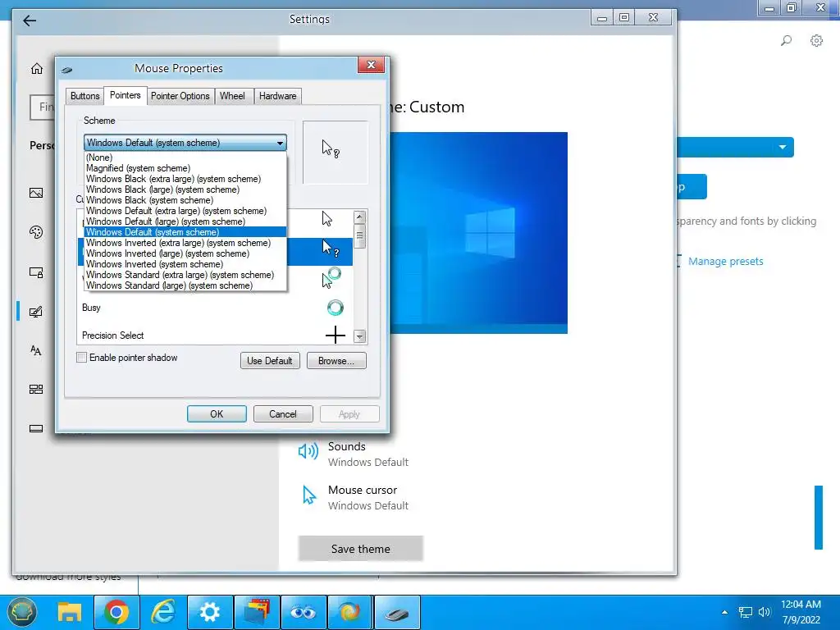Open Taskbar icon in Settings sidebar
This screenshot has height=630, width=840.
pyautogui.click(x=36, y=428)
